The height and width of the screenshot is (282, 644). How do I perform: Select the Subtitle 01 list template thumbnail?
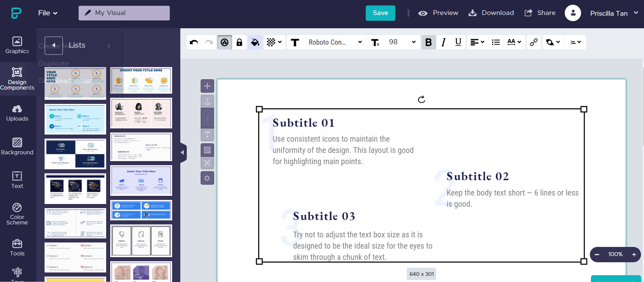coord(141,147)
